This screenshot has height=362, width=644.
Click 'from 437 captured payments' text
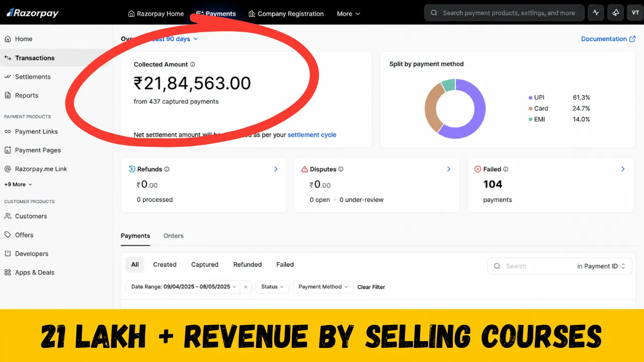click(x=176, y=102)
